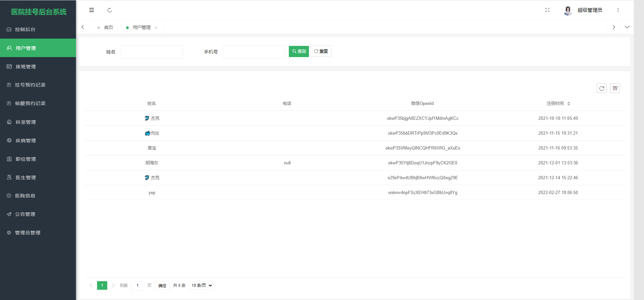Select the row named yep
Viewport: 644px width, 300px height.
[355, 192]
